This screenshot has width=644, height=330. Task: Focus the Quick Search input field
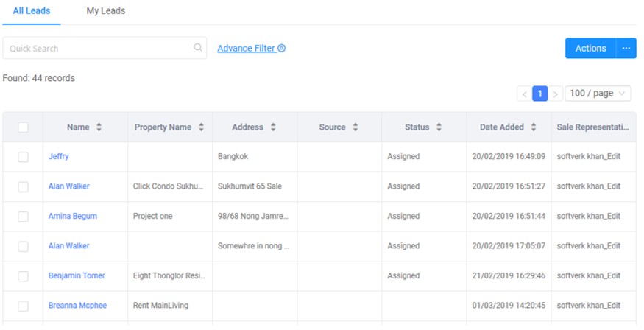click(96, 49)
